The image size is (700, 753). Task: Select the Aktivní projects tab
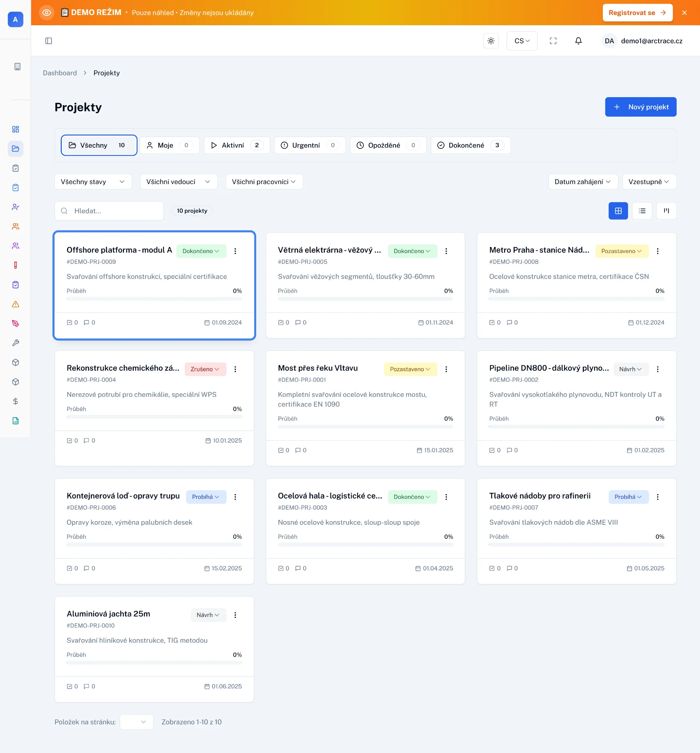pos(236,145)
